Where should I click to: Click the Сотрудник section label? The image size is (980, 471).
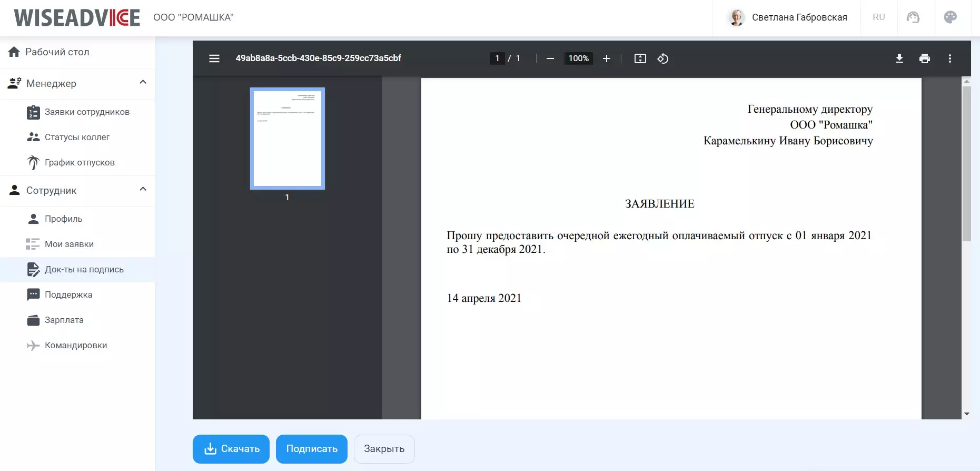click(52, 191)
